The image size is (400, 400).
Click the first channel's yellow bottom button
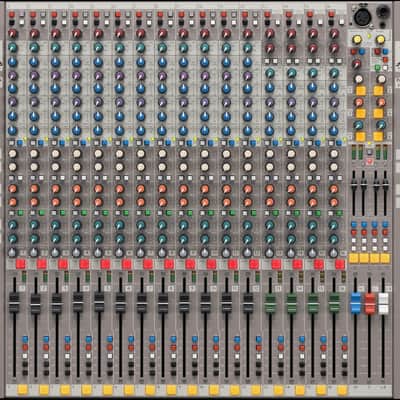point(22,389)
